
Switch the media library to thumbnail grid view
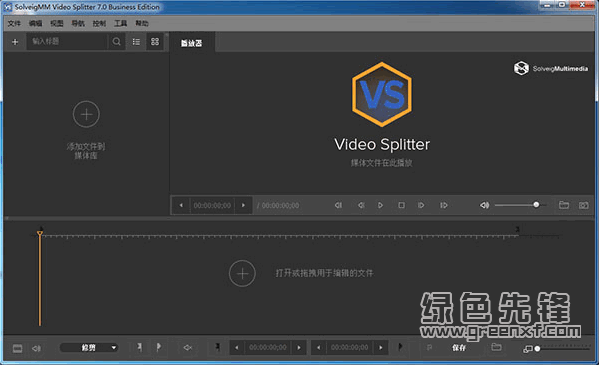[155, 41]
